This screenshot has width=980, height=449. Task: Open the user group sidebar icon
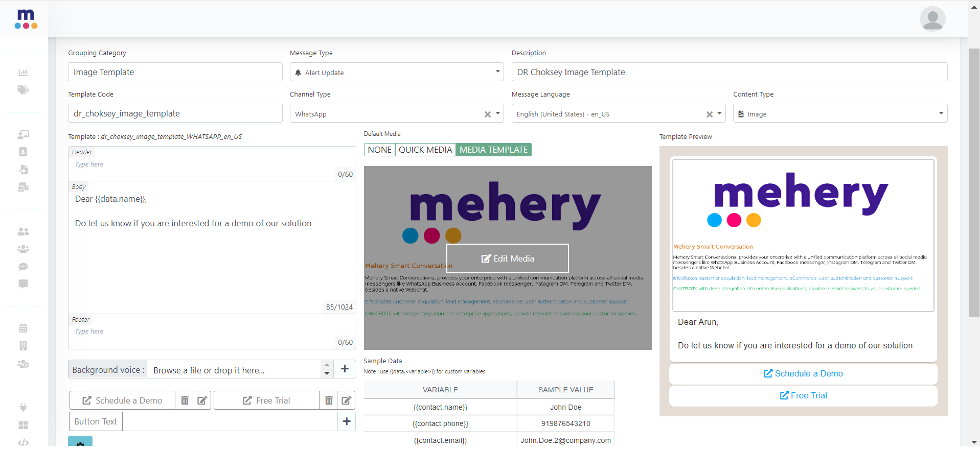tap(23, 249)
